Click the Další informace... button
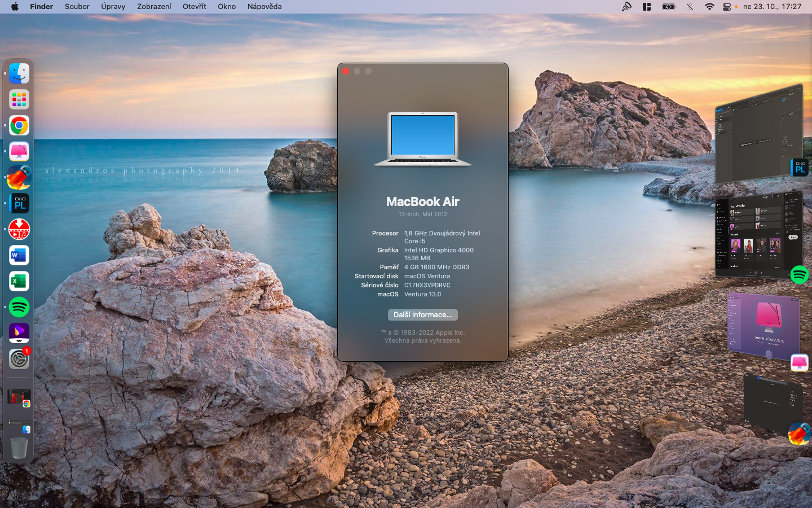The image size is (812, 508). point(423,315)
